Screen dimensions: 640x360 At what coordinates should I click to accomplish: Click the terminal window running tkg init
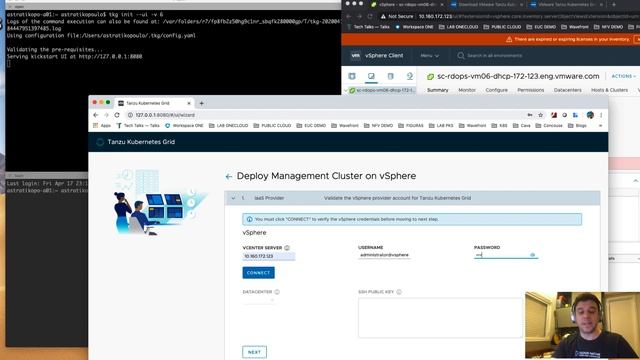[173, 90]
